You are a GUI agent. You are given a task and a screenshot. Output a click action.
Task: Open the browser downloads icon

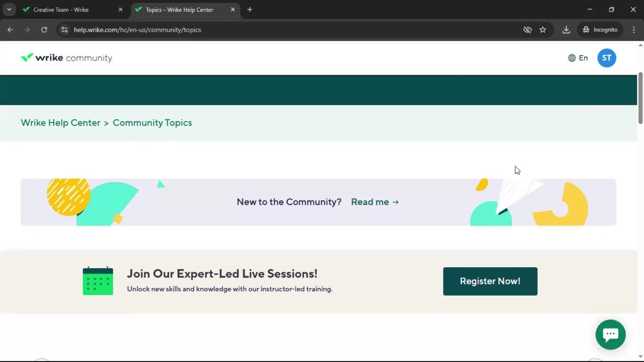(566, 30)
